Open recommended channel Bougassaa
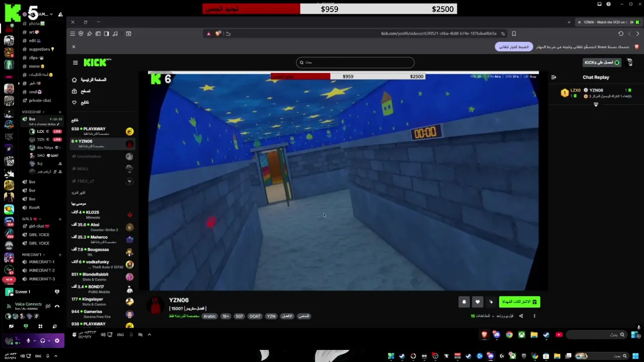Viewport: 644px width, 362px height. tap(103, 252)
